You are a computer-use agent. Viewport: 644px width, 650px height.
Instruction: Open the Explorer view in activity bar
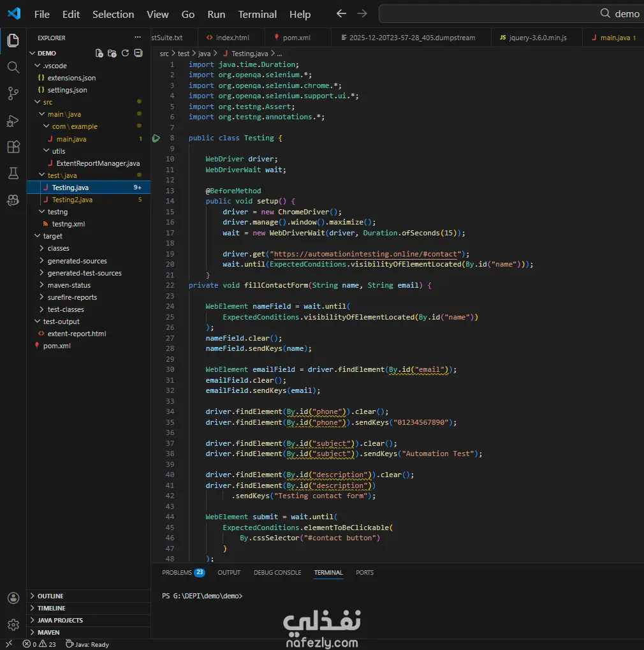tap(13, 40)
